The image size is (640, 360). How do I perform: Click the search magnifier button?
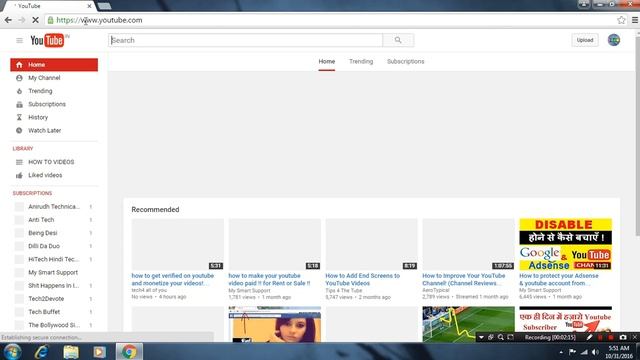coord(398,40)
